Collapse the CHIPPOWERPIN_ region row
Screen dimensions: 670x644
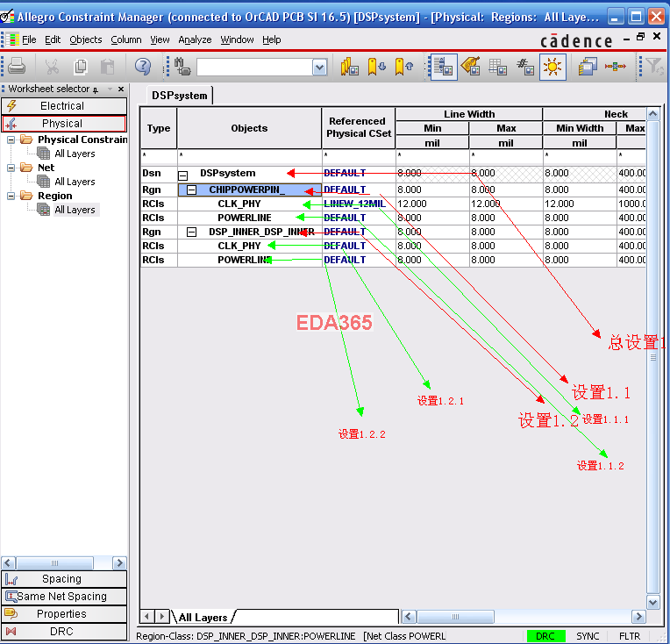point(192,190)
